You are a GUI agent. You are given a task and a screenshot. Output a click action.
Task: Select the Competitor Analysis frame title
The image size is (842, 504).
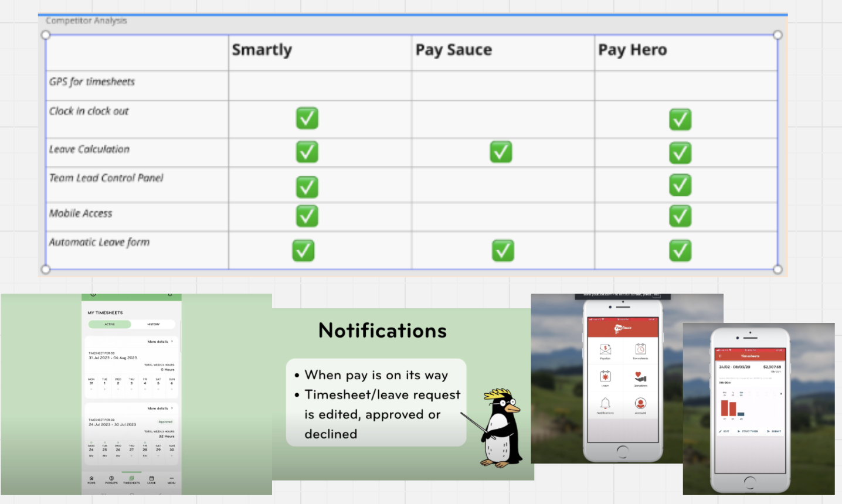point(86,21)
